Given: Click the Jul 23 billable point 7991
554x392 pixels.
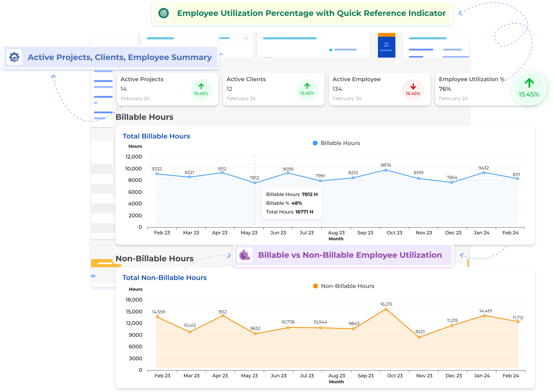Looking at the screenshot, I should point(320,181).
